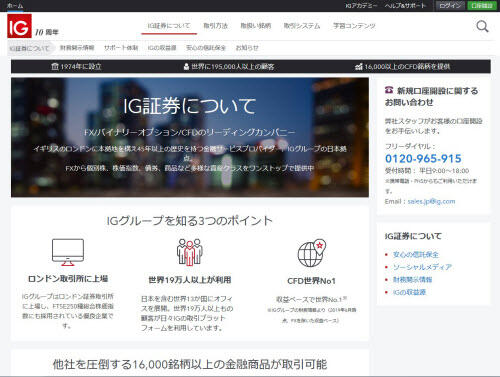
Task: Select the 学習コンテンツ menu item
Action: (354, 26)
